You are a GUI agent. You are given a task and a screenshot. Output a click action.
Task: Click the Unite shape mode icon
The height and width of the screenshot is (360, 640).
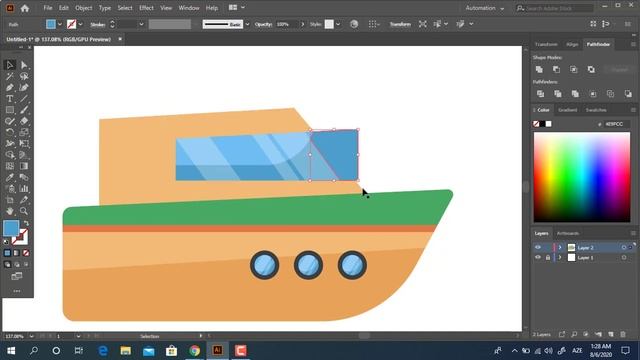(x=539, y=69)
